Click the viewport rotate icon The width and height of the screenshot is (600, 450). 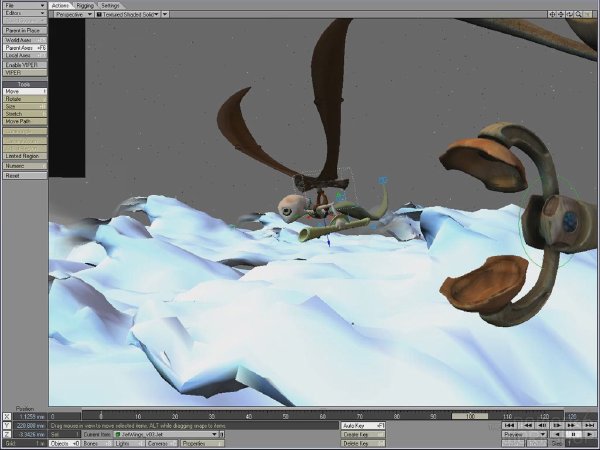tap(570, 14)
